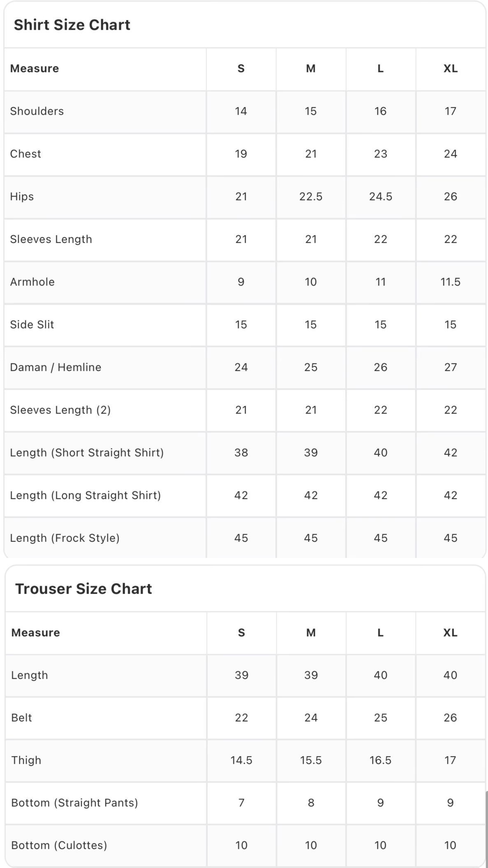Click the Hips value 22.5 for size M

point(311,197)
